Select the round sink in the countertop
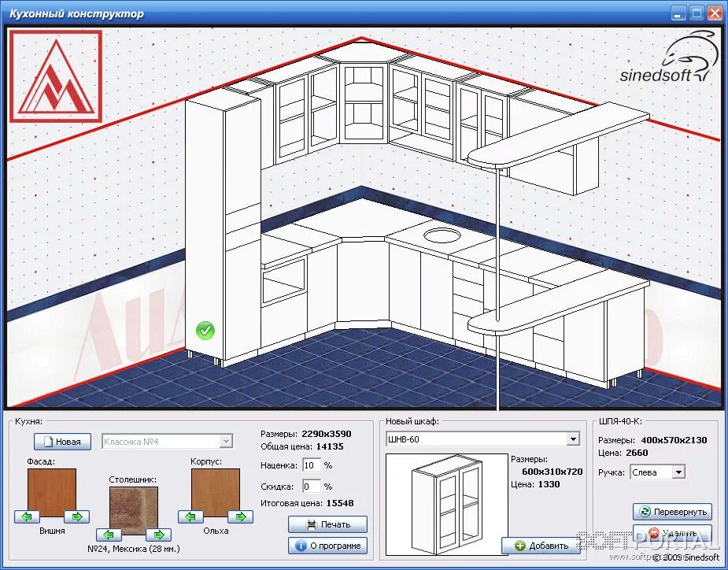 (x=441, y=235)
